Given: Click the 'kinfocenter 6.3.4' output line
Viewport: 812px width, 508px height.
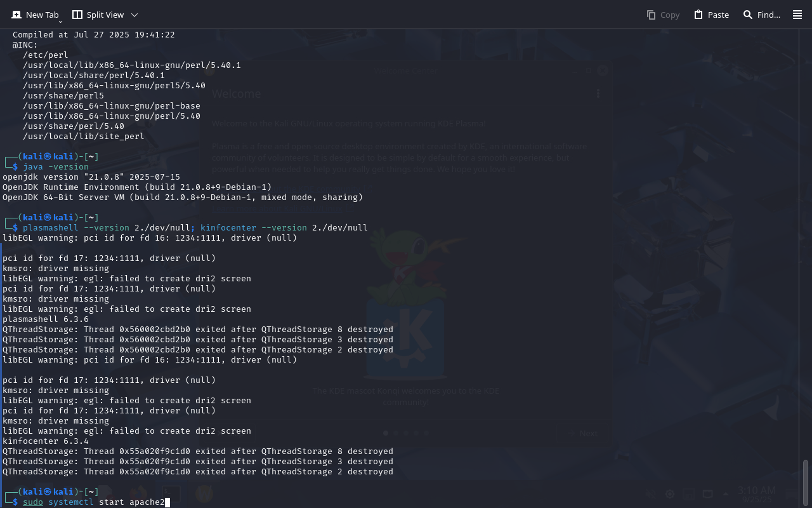Looking at the screenshot, I should tap(46, 441).
